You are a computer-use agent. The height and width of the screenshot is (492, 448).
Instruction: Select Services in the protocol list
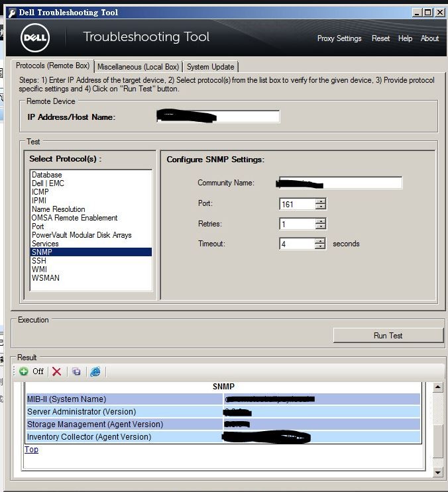pos(91,244)
